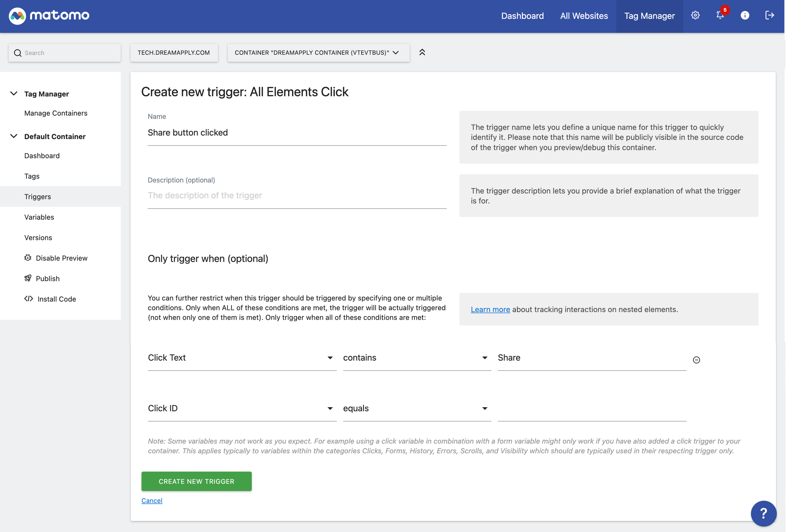Click the Publish label in the sidebar
Image resolution: width=786 pixels, height=532 pixels.
point(48,278)
